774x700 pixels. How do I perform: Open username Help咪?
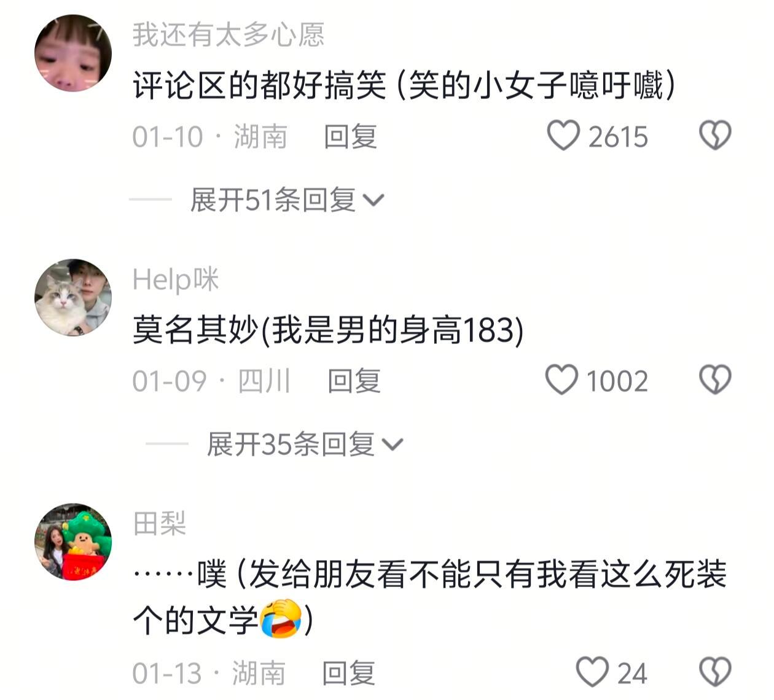[176, 279]
